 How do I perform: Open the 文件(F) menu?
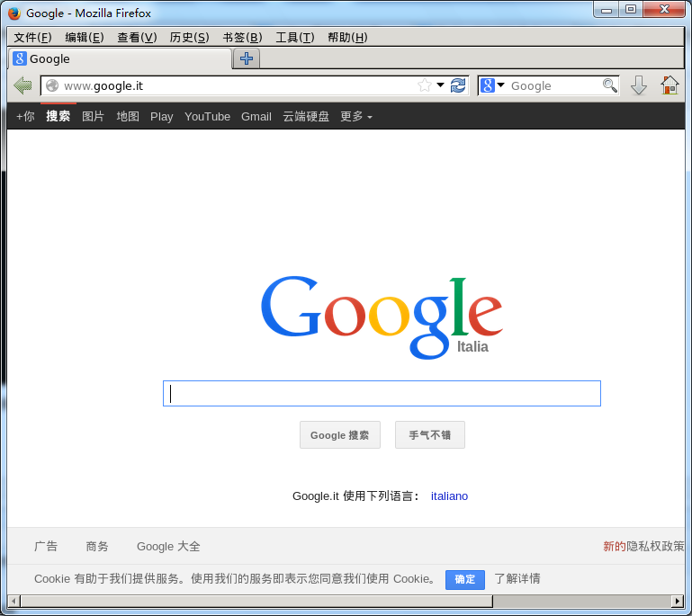(32, 38)
